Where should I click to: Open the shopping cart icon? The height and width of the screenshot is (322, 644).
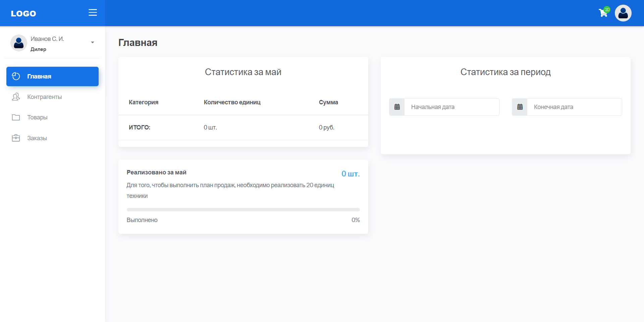603,13
